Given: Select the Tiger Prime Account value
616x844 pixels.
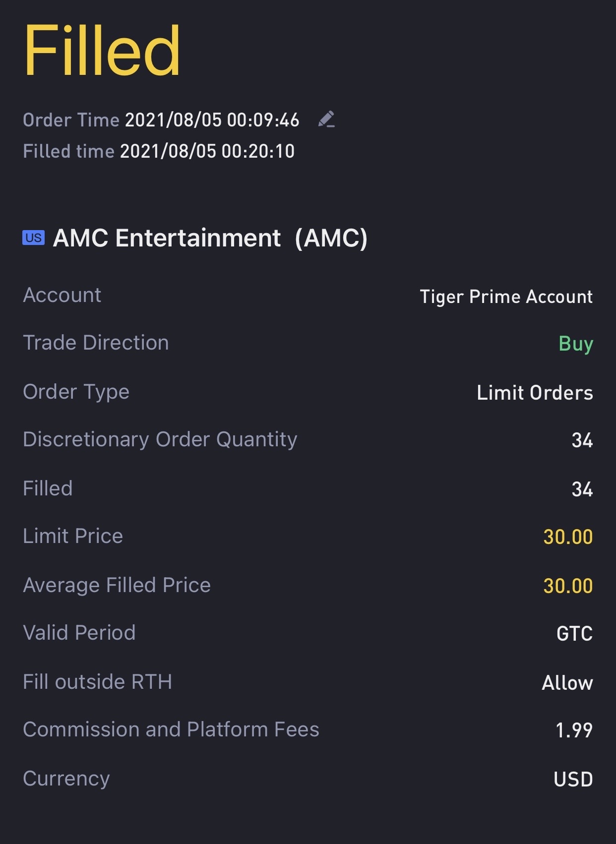Looking at the screenshot, I should [506, 297].
